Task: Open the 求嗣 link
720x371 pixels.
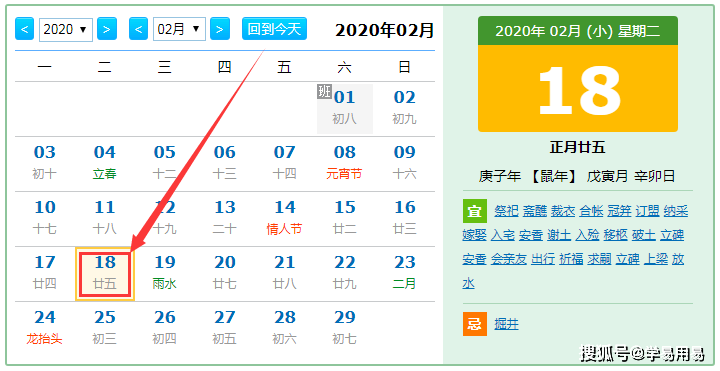Action: 600,259
